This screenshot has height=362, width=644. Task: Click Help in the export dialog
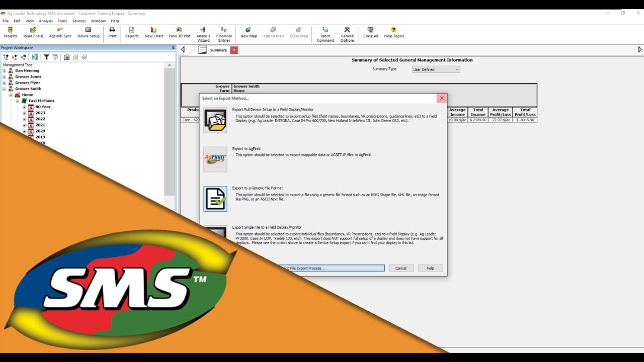(x=430, y=268)
